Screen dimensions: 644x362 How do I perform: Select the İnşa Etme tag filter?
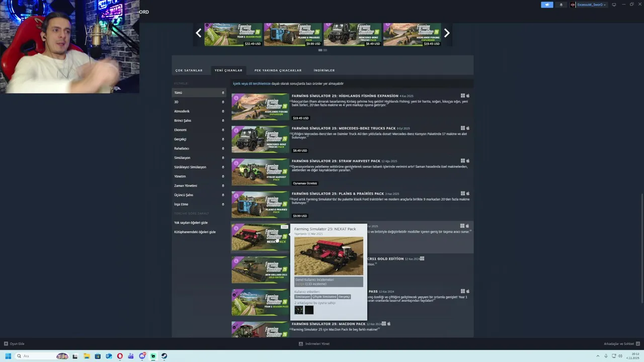(x=199, y=204)
